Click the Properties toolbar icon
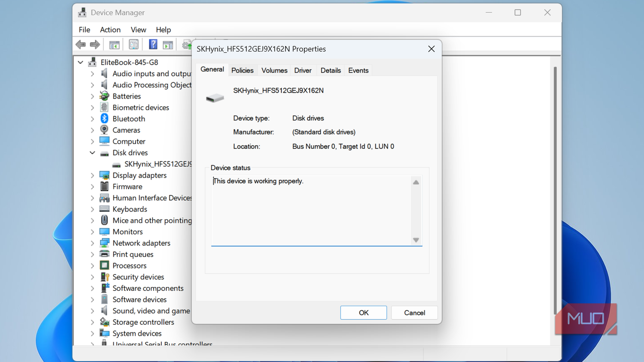Image resolution: width=644 pixels, height=362 pixels. (x=134, y=44)
